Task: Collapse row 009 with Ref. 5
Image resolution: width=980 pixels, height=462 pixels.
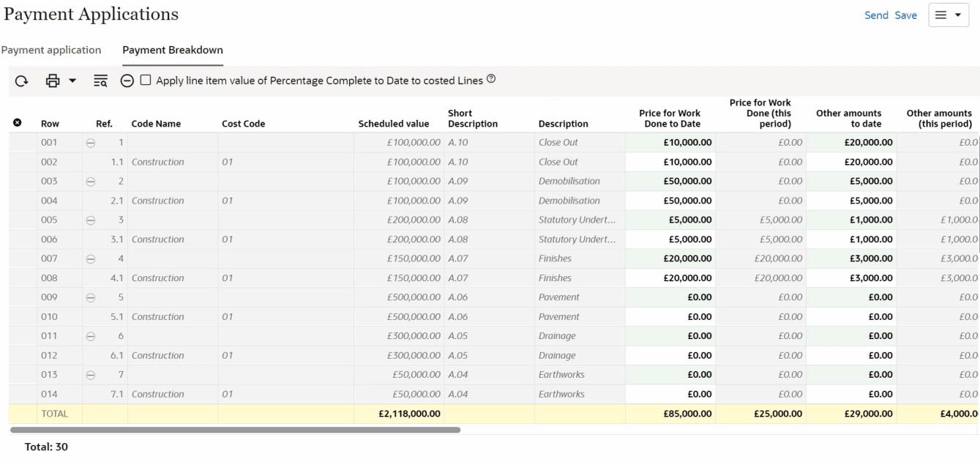Action: click(91, 297)
